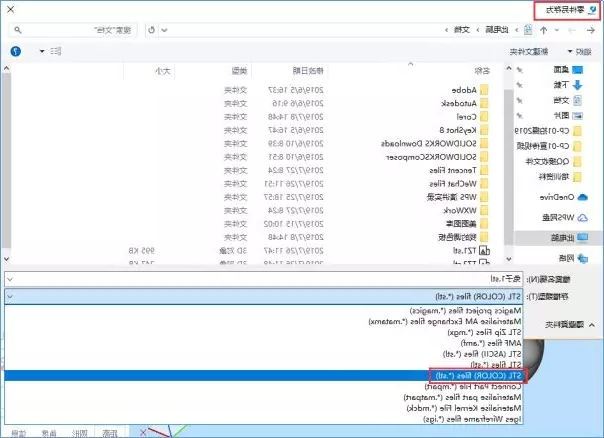The image size is (604, 438).
Task: Click the SOLIDWORKSComposer folder icon
Action: tap(484, 157)
